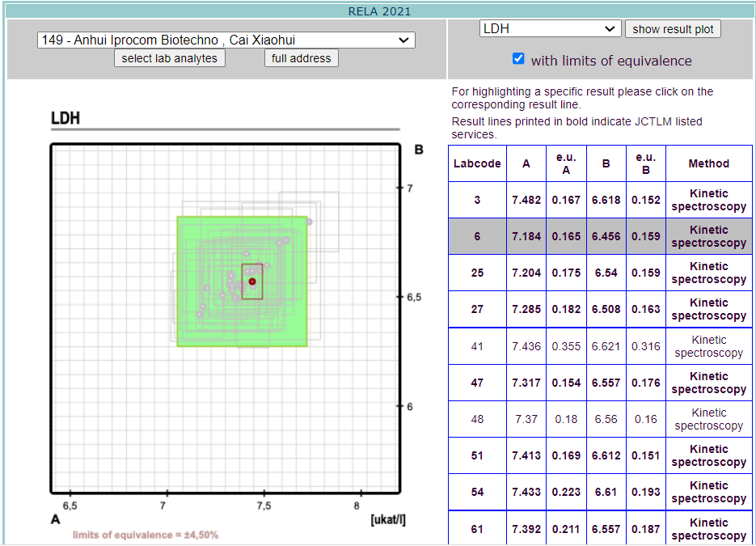Select result line for labcode 3
This screenshot has width=756, height=546.
pos(600,200)
